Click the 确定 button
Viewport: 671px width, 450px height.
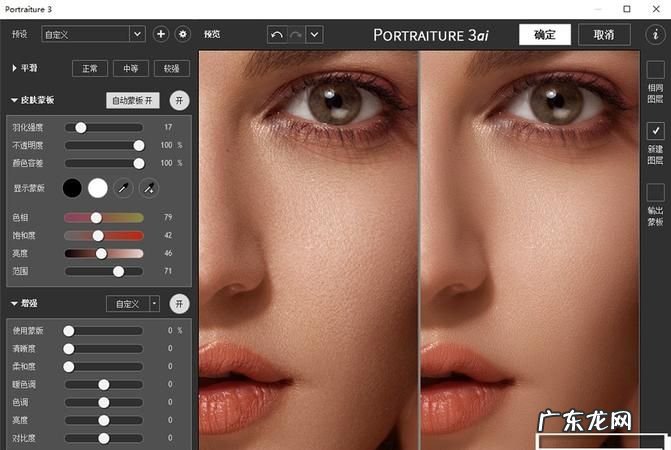(x=544, y=34)
